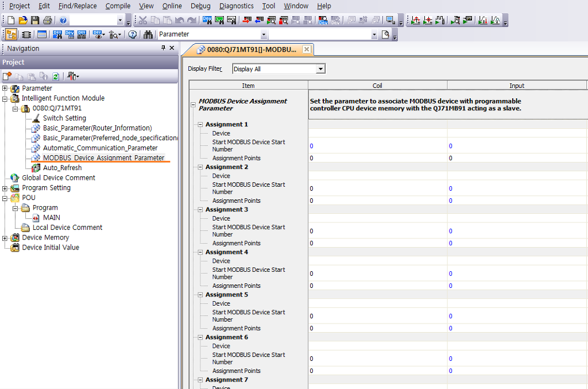Select Switch Setting in the project tree
Screen dimensions: 588x389
pyautogui.click(x=64, y=118)
